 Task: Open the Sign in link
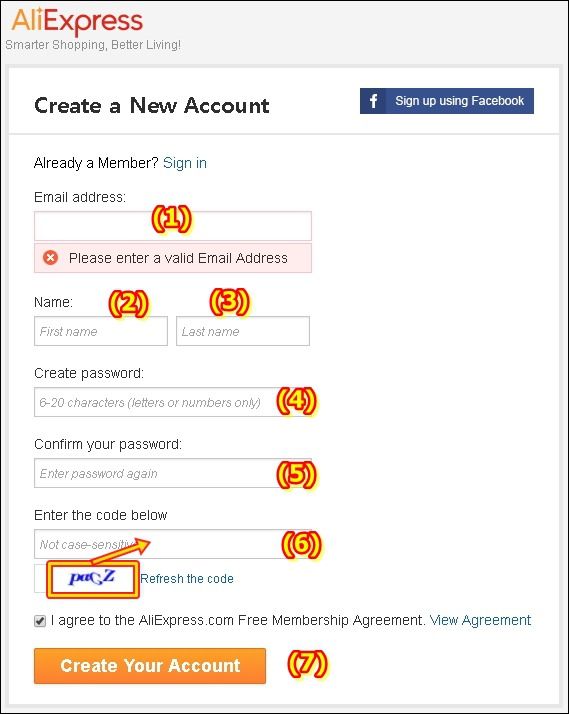tap(185, 163)
